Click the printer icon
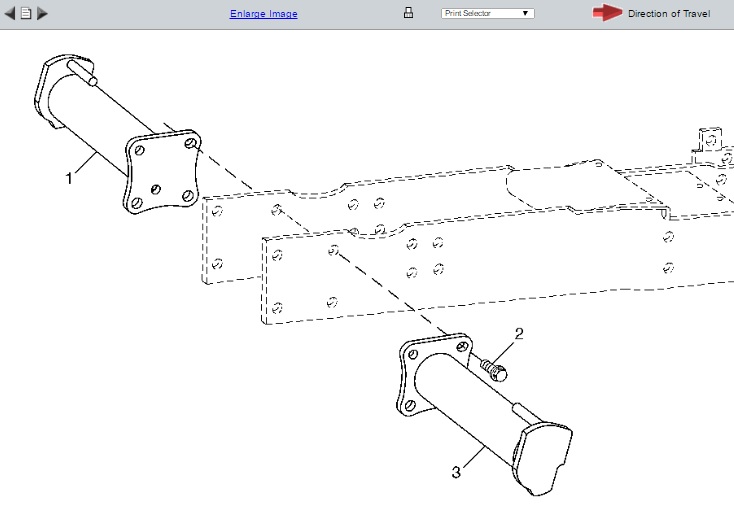The width and height of the screenshot is (734, 527). point(408,13)
